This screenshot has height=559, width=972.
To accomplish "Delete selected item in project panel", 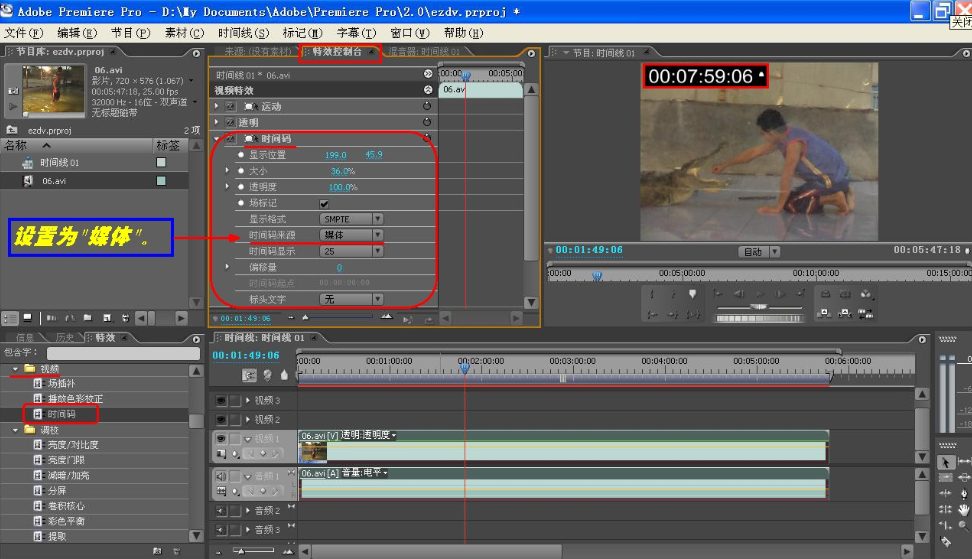I will [x=125, y=318].
